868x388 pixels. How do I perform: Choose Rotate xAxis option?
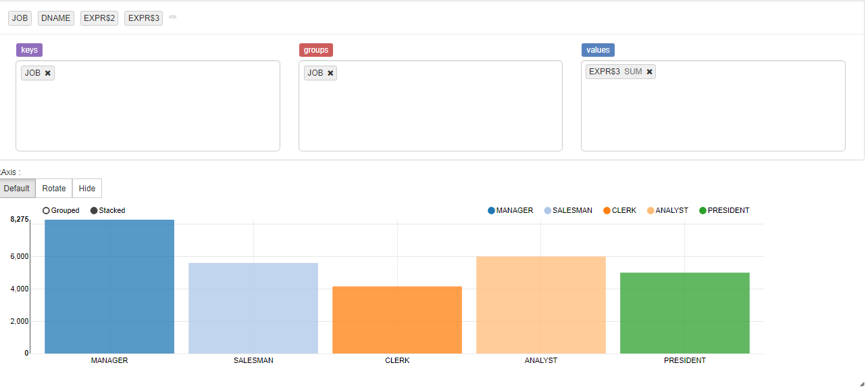click(54, 189)
